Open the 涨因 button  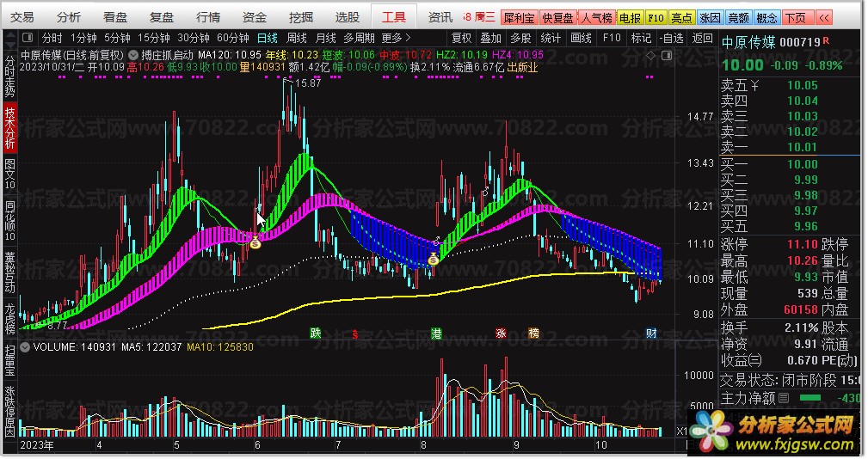(711, 18)
